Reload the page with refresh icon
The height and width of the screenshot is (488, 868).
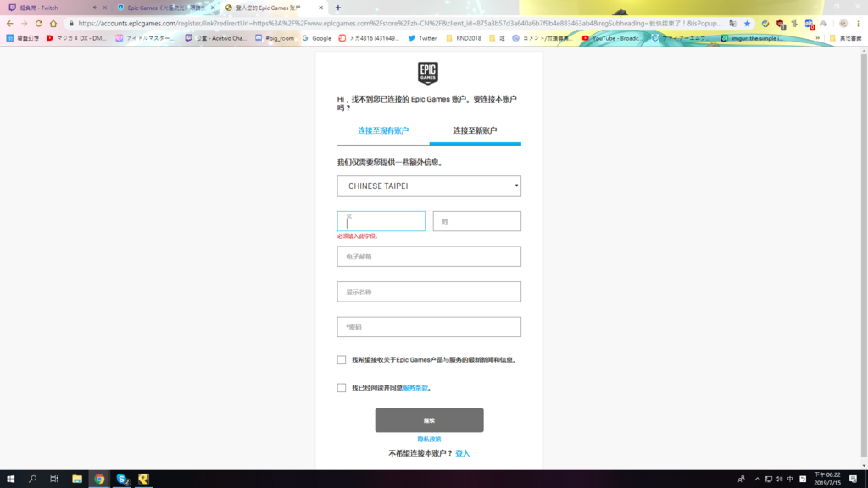(x=39, y=24)
